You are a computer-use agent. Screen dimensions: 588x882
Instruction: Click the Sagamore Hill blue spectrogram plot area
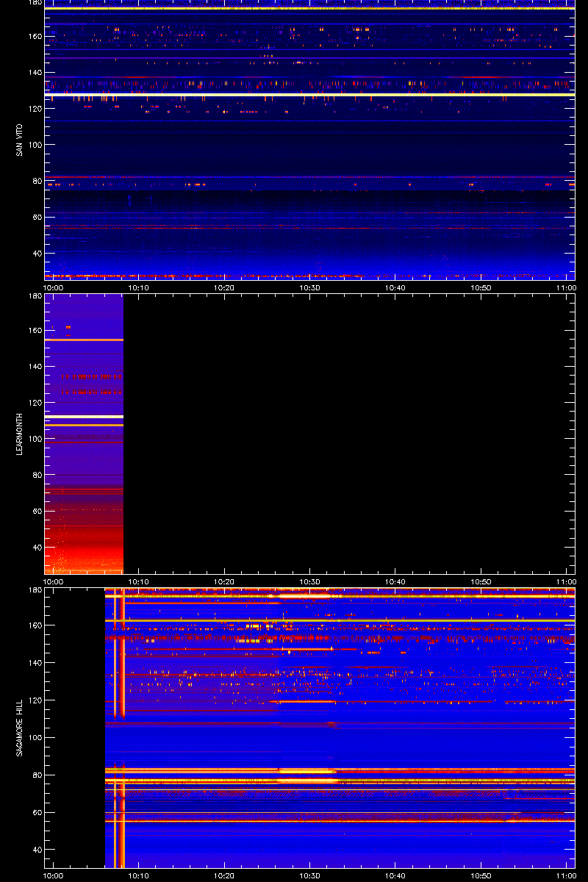[340, 728]
